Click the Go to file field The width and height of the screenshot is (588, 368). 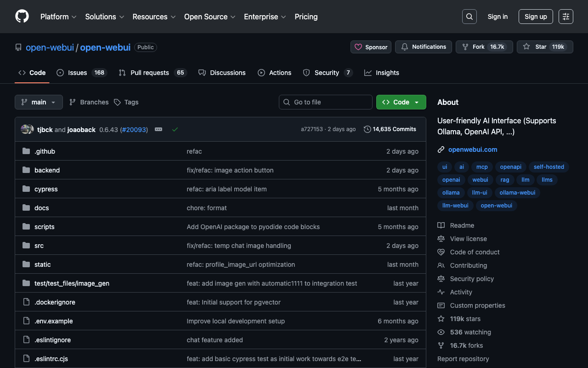pos(326,102)
